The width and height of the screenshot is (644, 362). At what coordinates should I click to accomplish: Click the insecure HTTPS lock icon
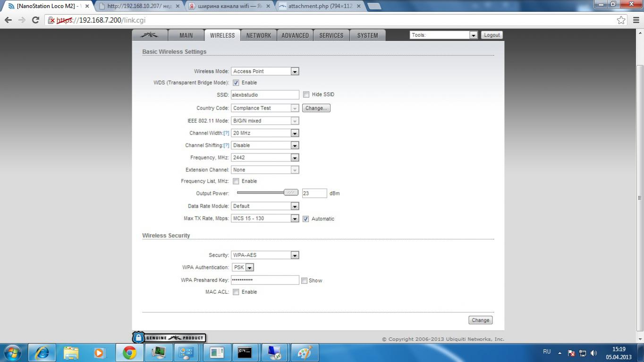click(51, 20)
